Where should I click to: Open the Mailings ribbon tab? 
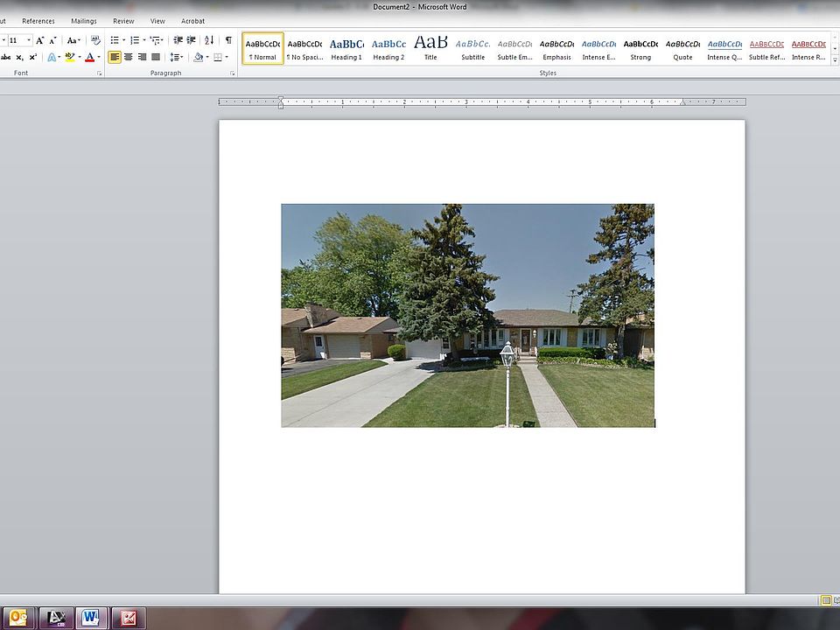84,21
